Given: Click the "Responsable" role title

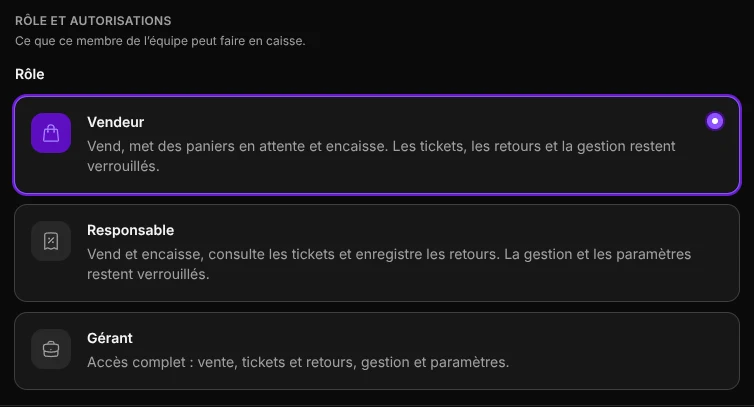Looking at the screenshot, I should click(x=130, y=230).
